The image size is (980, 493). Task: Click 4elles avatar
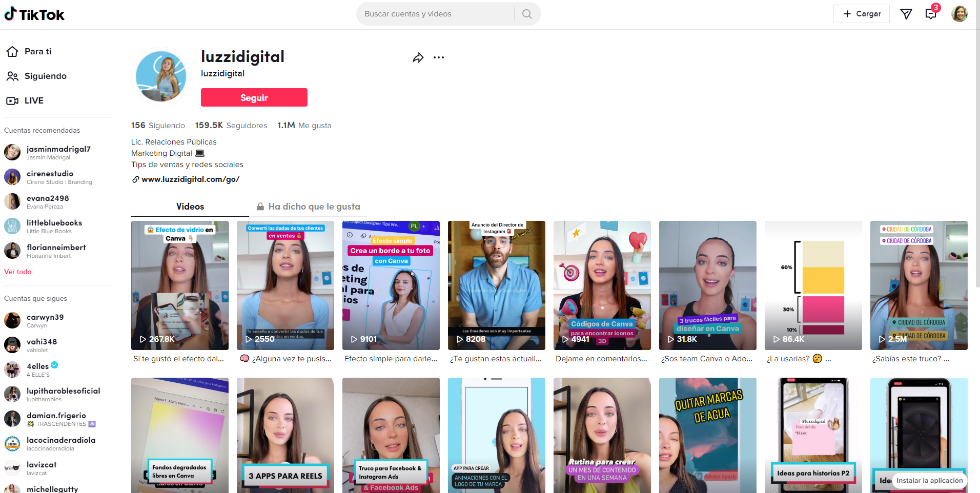coord(12,369)
